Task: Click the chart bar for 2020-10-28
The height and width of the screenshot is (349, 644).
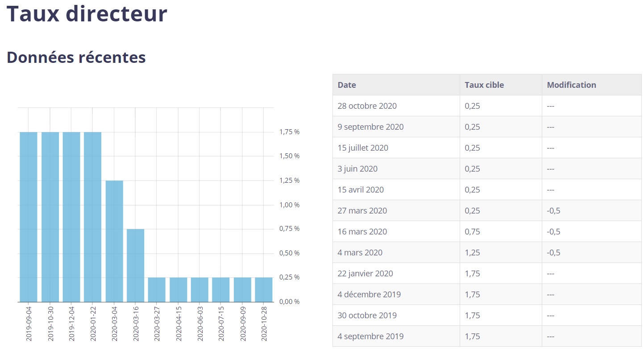Action: (264, 290)
